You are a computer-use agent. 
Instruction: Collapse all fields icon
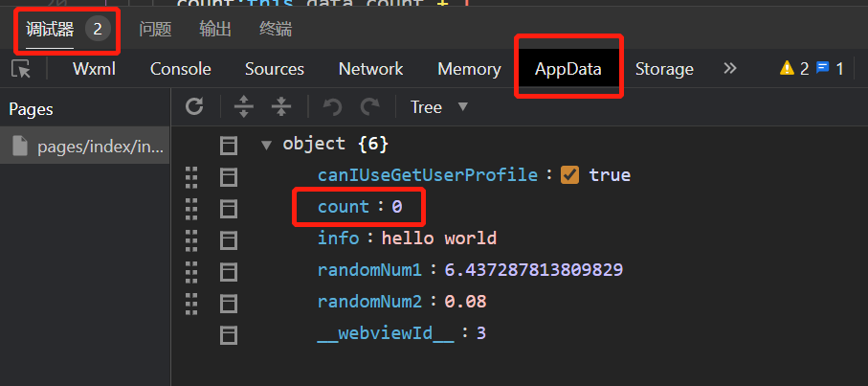[281, 106]
